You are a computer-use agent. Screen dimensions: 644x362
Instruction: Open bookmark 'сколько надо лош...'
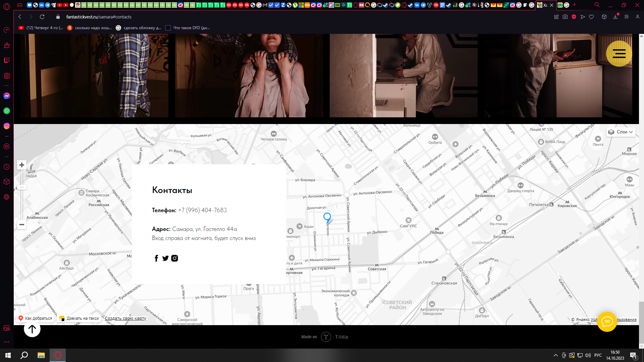pyautogui.click(x=90, y=28)
